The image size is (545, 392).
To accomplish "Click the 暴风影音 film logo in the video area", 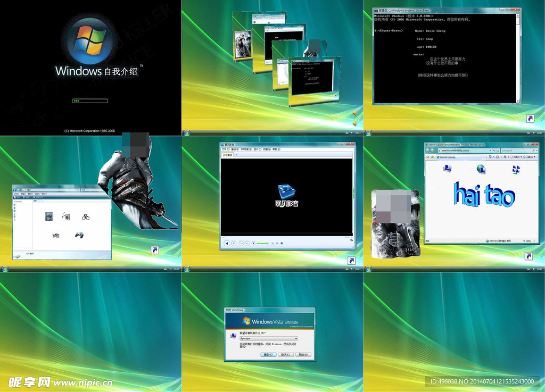I will 286,191.
